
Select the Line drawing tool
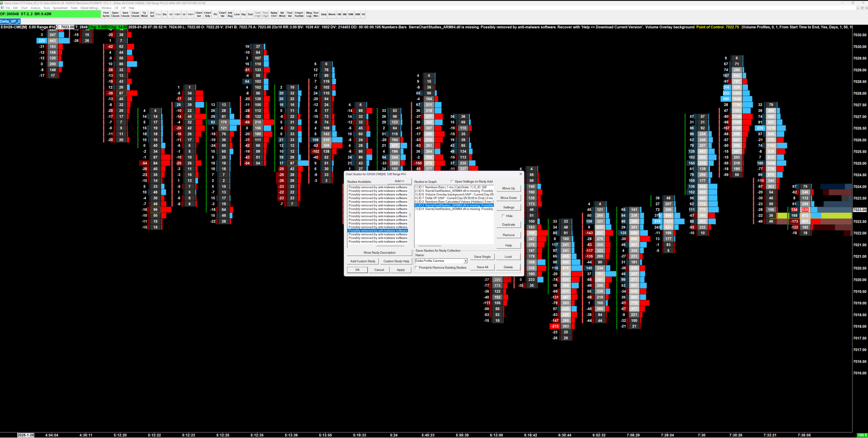coord(237,14)
